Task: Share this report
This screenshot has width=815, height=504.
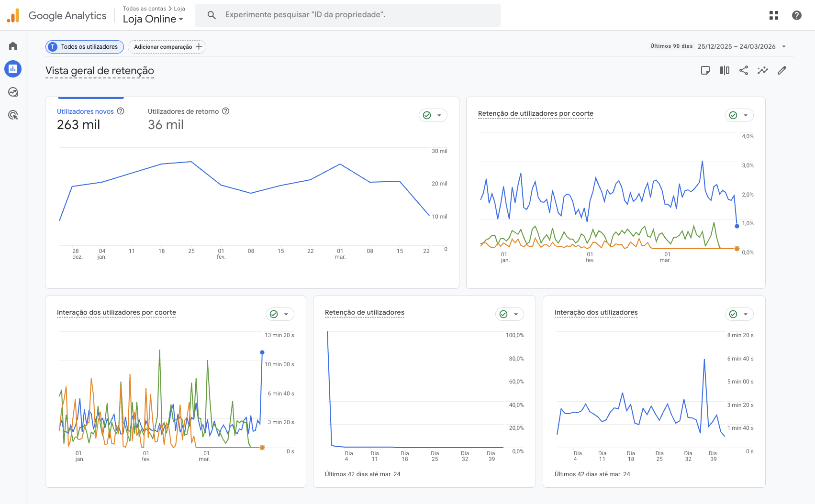Action: [744, 70]
